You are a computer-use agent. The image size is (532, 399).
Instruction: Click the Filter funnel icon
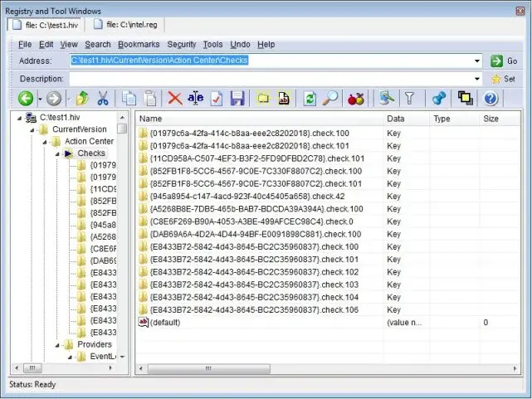[409, 99]
